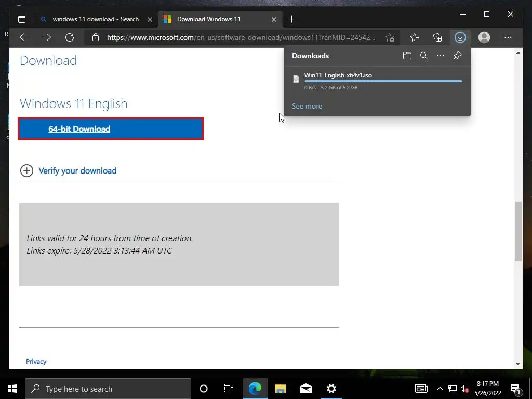Open the vertical tabs actions menu icon

coord(22,19)
